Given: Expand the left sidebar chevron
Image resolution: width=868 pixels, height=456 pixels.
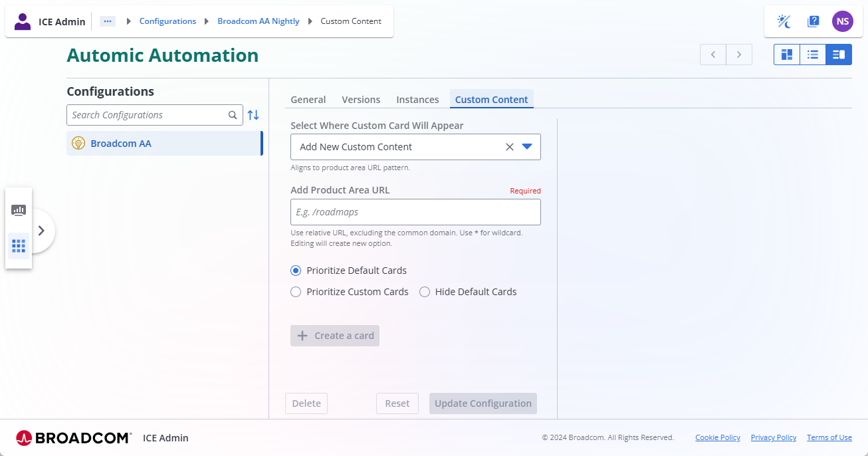Looking at the screenshot, I should pos(41,231).
